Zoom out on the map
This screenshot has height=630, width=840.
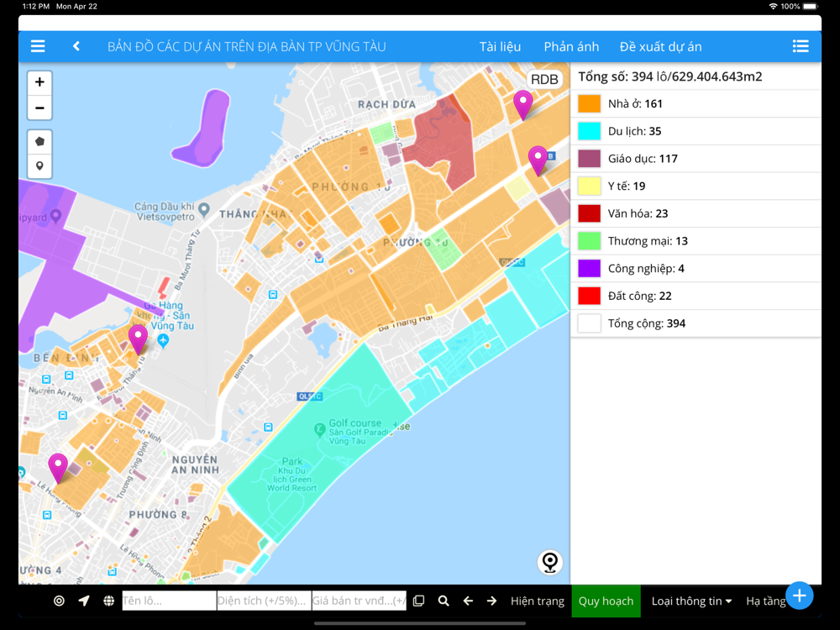(x=39, y=108)
